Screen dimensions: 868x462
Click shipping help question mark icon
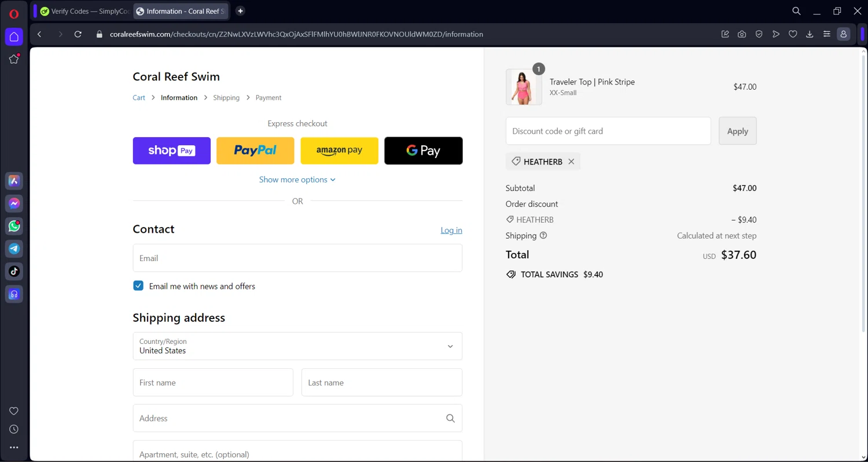[x=543, y=236]
